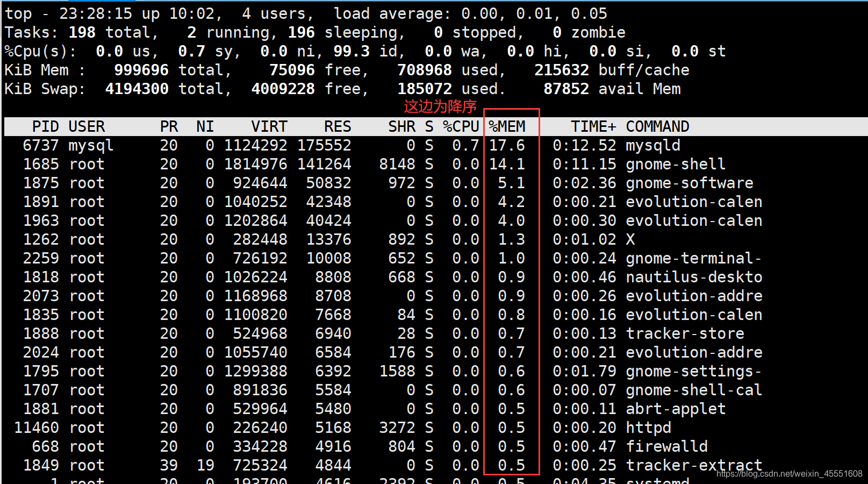The width and height of the screenshot is (868, 484).
Task: Select the 87852 avail Mem value
Action: [566, 89]
